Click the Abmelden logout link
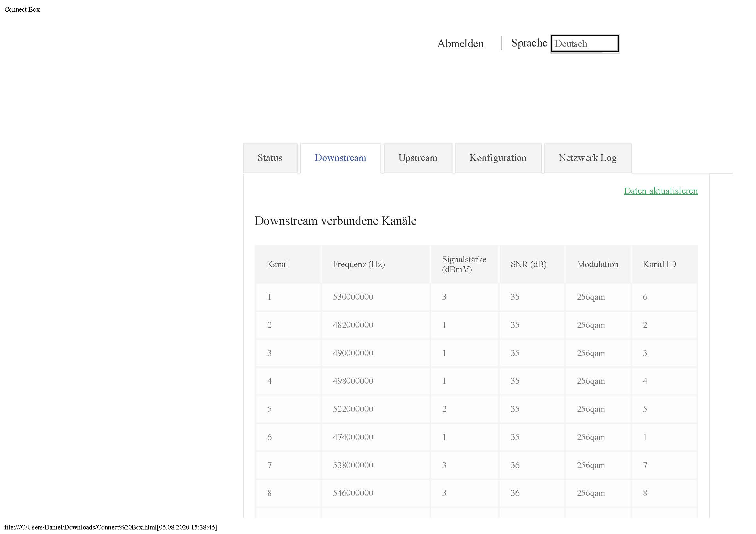This screenshot has height=534, width=756. (460, 43)
